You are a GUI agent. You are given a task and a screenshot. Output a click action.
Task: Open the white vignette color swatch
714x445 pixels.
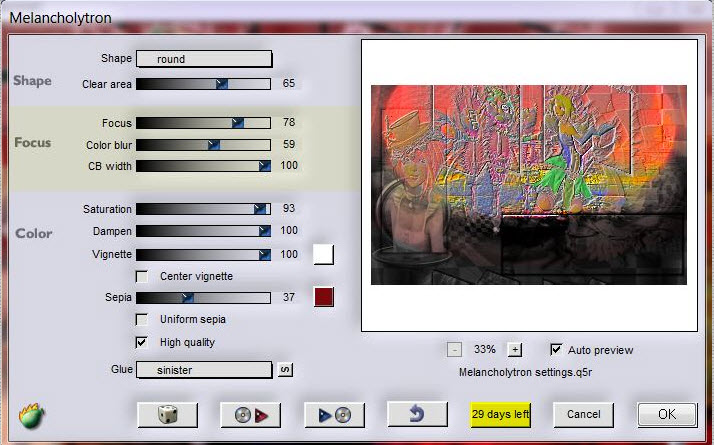pos(324,254)
